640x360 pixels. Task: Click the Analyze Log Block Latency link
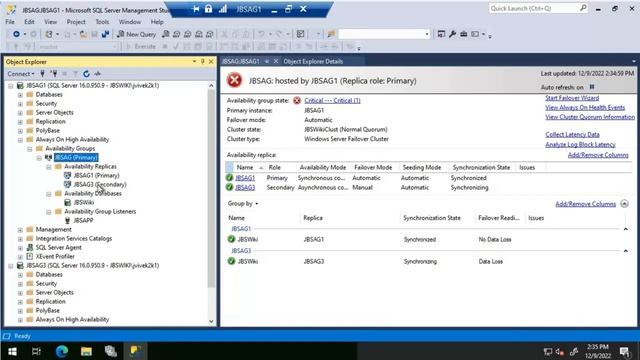pyautogui.click(x=580, y=144)
